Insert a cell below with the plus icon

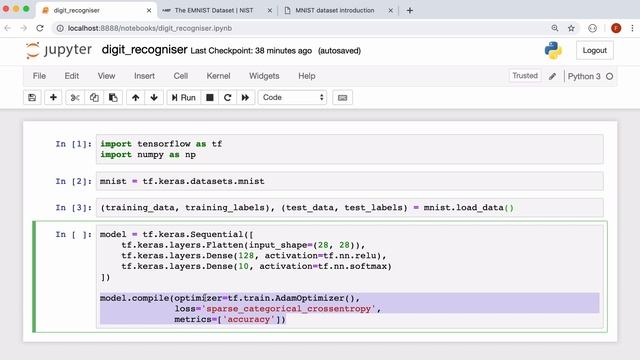tap(53, 98)
